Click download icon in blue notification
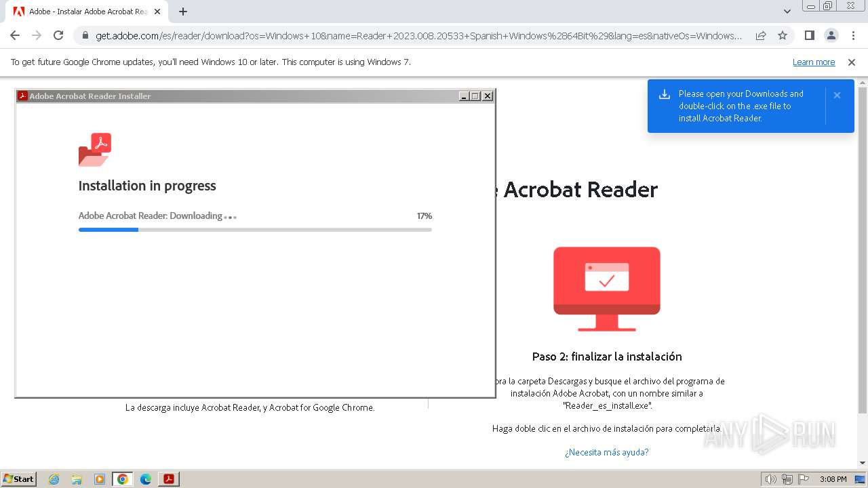The image size is (868, 488). tap(665, 94)
